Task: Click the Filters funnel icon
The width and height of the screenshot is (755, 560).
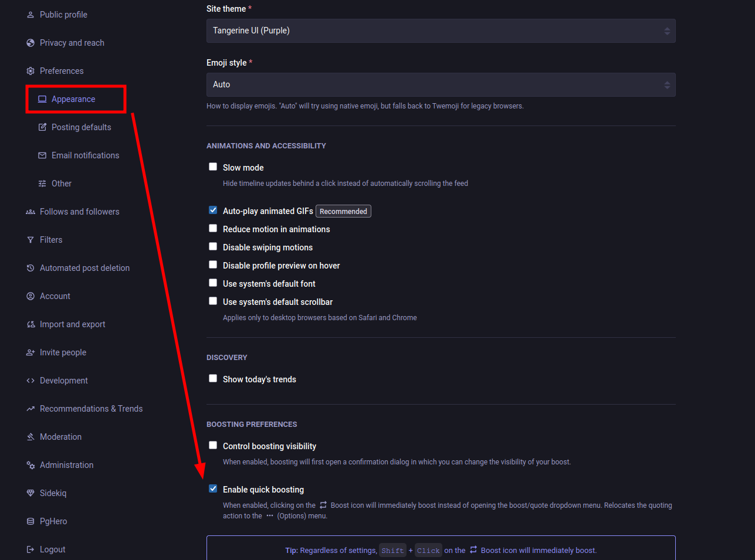Action: click(x=31, y=240)
